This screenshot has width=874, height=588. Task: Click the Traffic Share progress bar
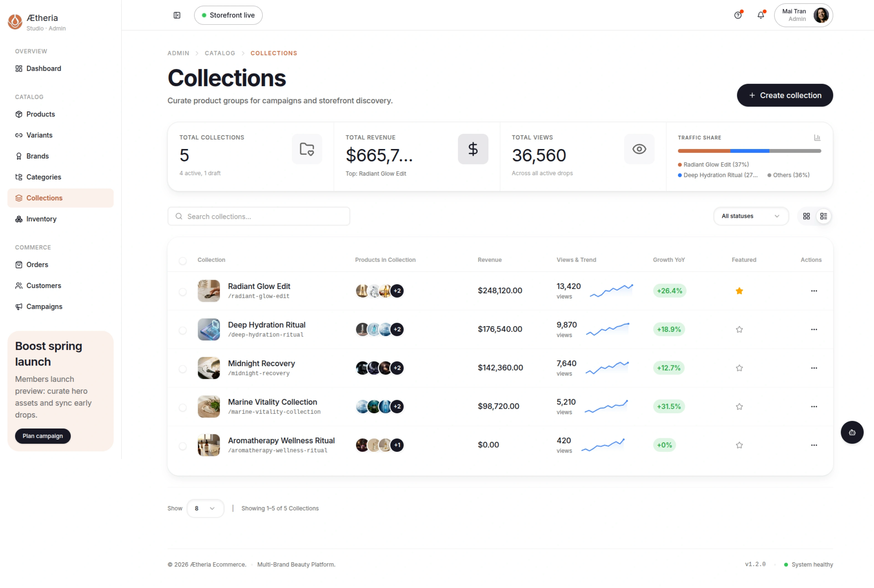point(749,151)
